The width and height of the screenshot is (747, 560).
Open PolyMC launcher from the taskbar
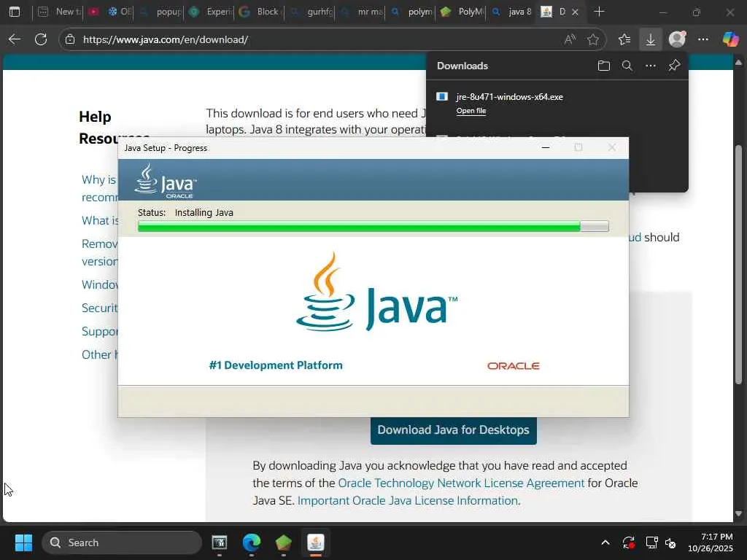click(284, 542)
